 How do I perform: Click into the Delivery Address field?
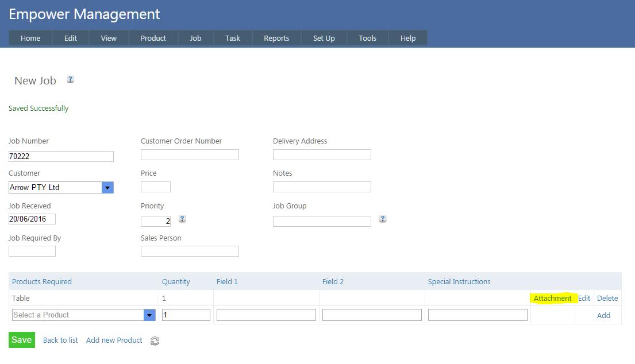tap(322, 155)
